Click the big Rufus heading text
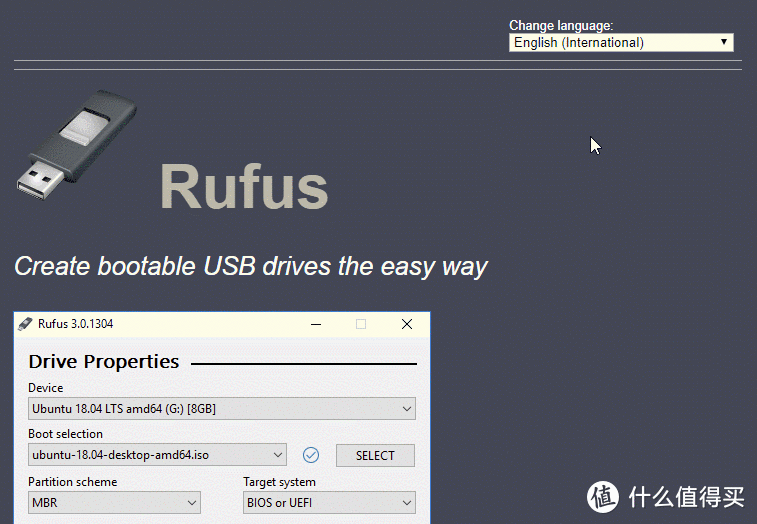This screenshot has height=524, width=757. tap(244, 187)
